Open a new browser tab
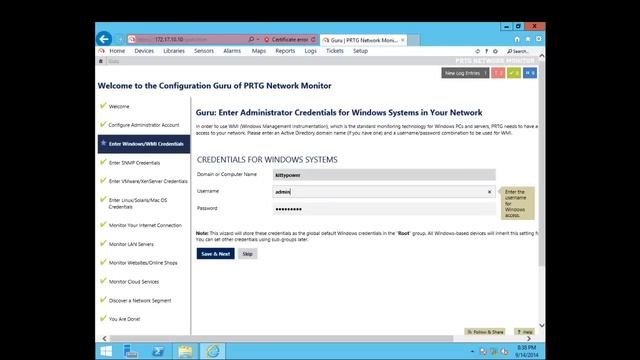This screenshot has width=640, height=360. tap(413, 40)
